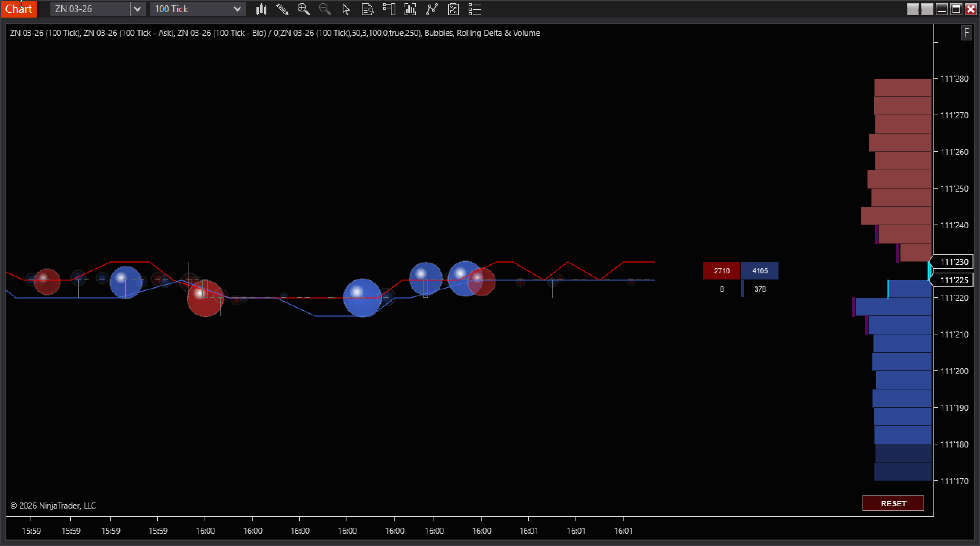Click the NinjaTrader copyright text
Image resolution: width=980 pixels, height=546 pixels.
point(53,506)
